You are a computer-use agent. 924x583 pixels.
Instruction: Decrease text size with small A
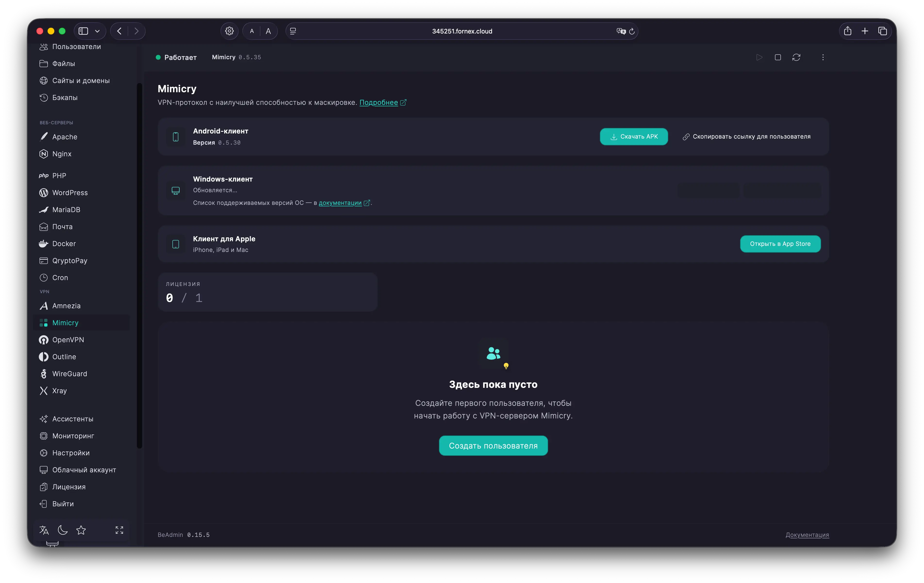coord(252,31)
